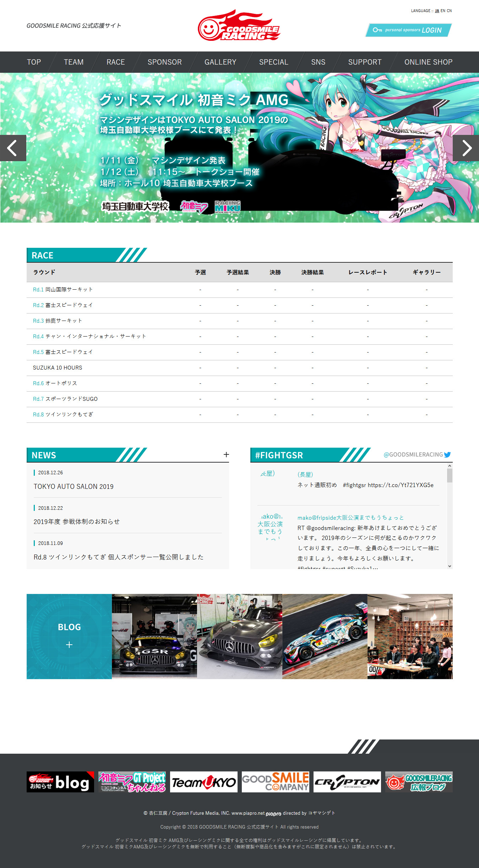Open Rd.2 富士スピードウェイ race link
This screenshot has width=479, height=868.
coord(63,305)
